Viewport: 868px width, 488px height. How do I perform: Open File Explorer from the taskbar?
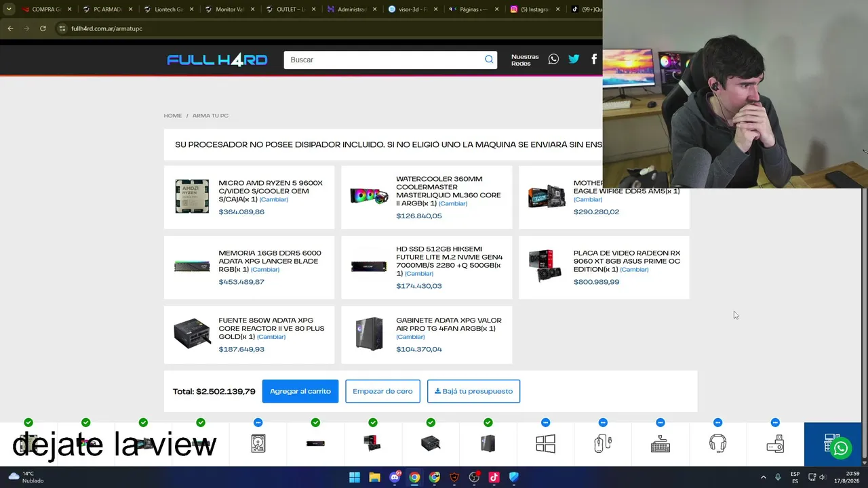pos(374,477)
